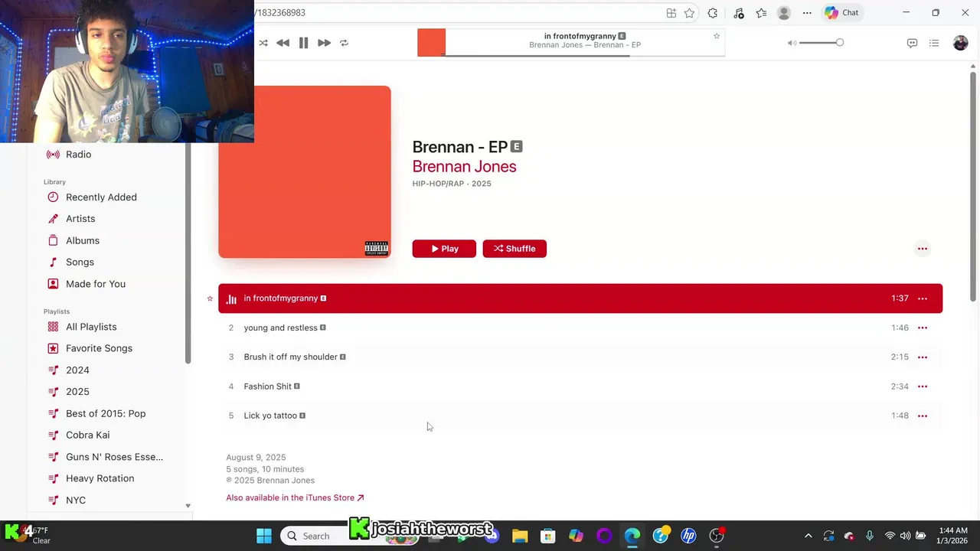Open the browser split screen icon
Viewport: 980px width, 551px height.
pyautogui.click(x=671, y=13)
